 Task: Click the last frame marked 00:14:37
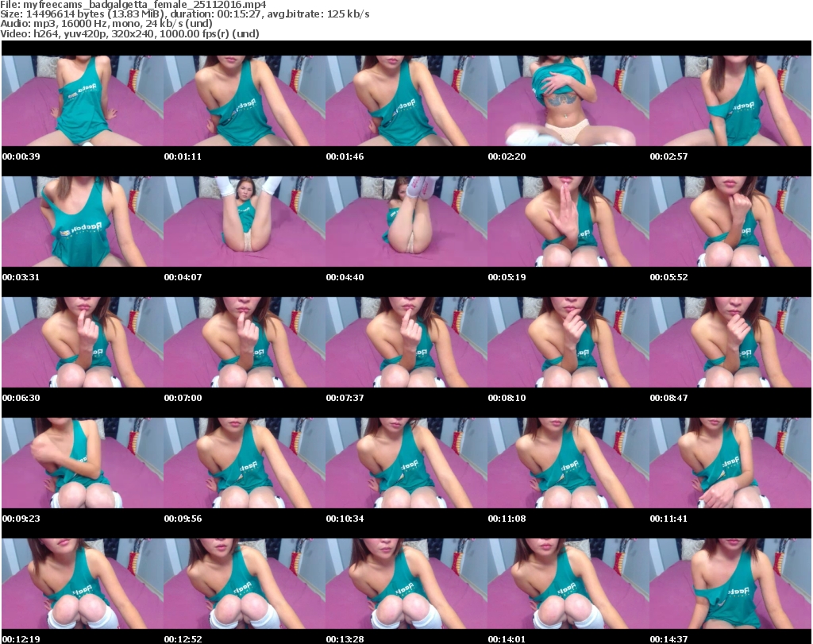tap(730, 584)
